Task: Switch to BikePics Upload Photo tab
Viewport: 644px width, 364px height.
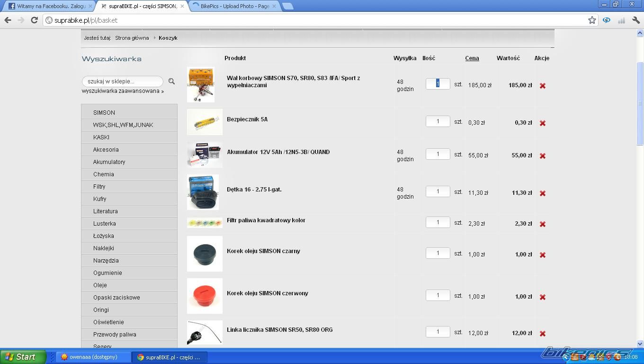Action: tap(233, 6)
